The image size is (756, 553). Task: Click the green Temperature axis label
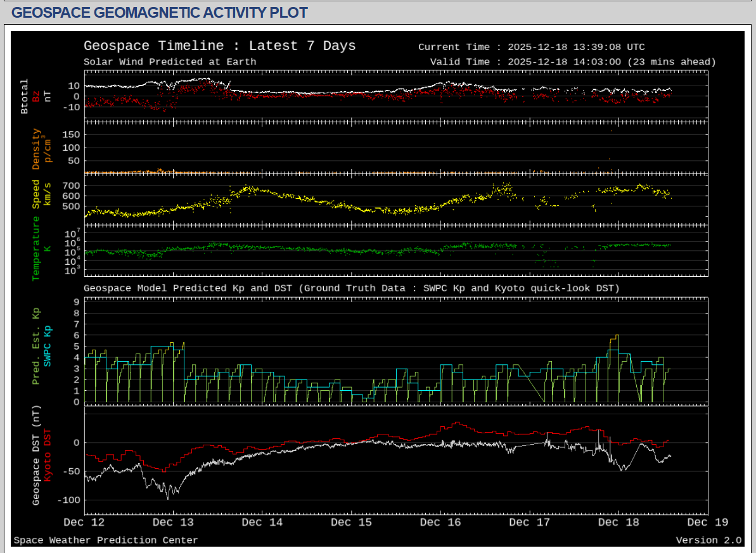tap(36, 248)
